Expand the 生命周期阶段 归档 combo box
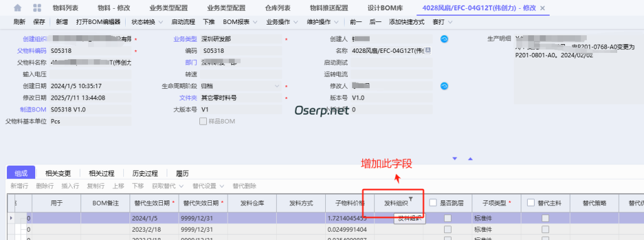Image resolution: width=644 pixels, height=240 pixels. pos(277,86)
